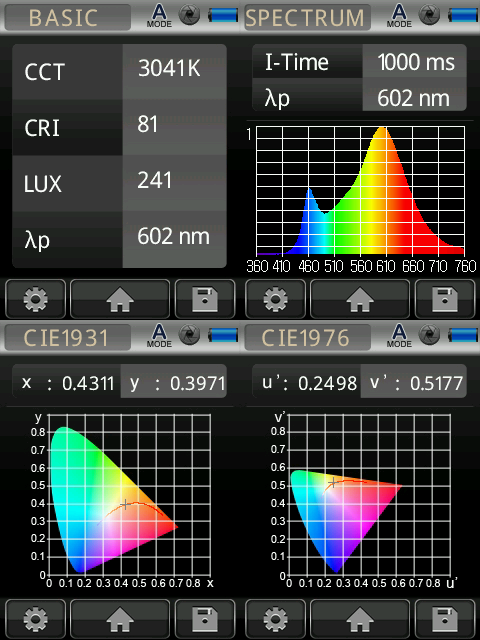Toggle the A MODE indicator in the CIE1931 header

(x=159, y=336)
